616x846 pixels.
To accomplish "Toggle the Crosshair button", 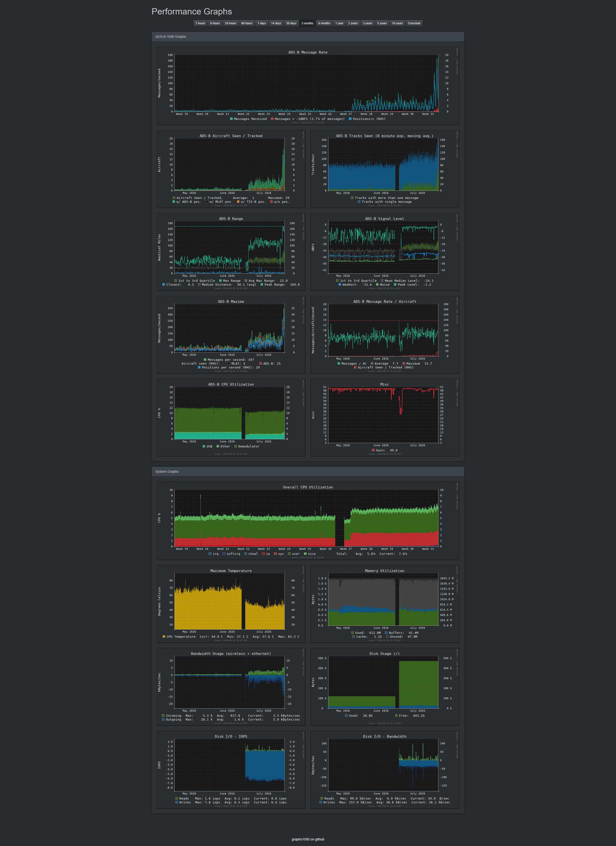I will [414, 23].
